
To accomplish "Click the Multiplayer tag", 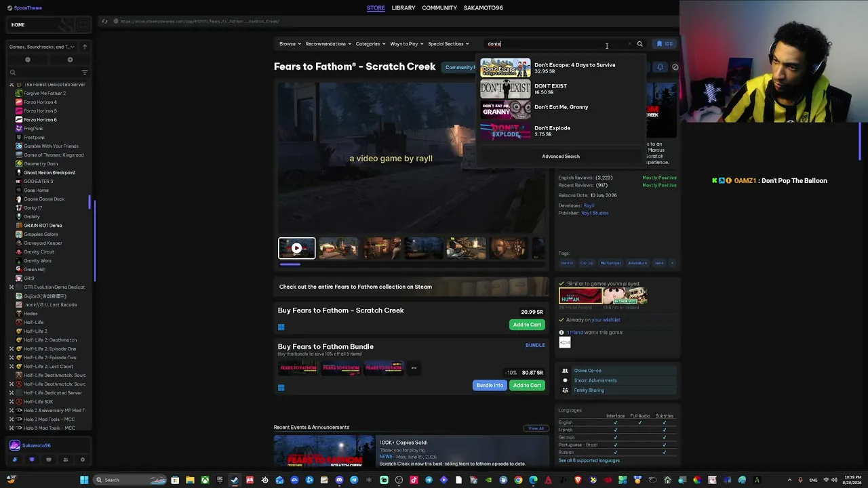I will tap(610, 263).
